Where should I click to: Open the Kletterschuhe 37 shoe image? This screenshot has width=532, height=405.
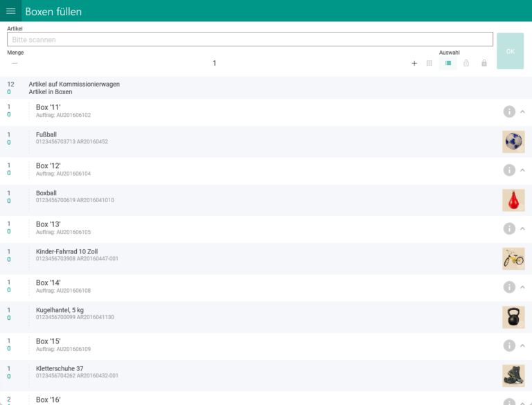tap(513, 376)
